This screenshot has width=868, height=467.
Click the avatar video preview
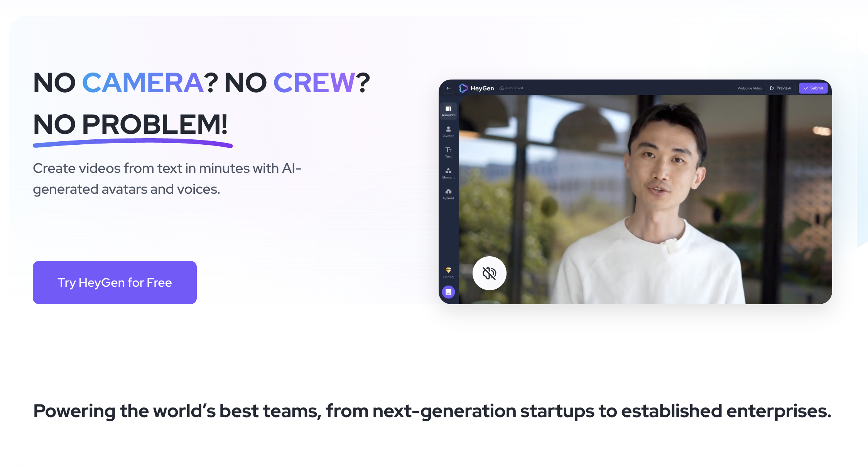click(645, 200)
